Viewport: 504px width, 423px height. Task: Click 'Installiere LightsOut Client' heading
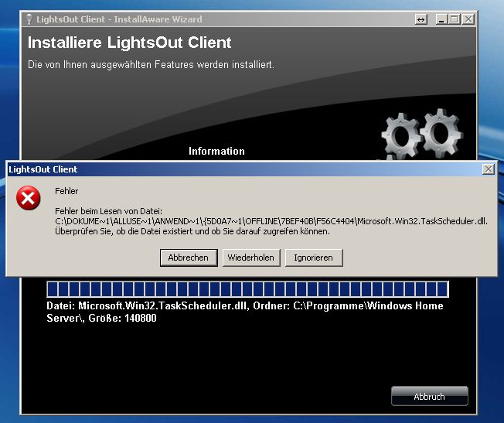[130, 43]
